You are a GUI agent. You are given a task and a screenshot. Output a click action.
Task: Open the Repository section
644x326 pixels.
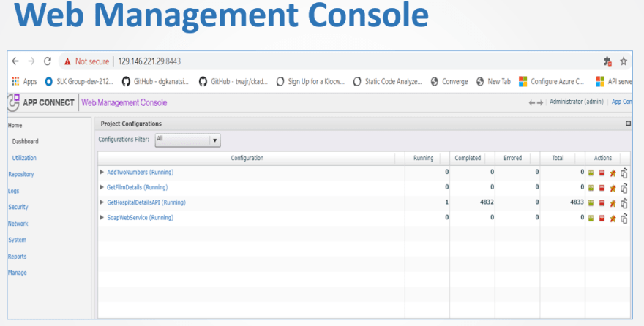[x=21, y=174]
